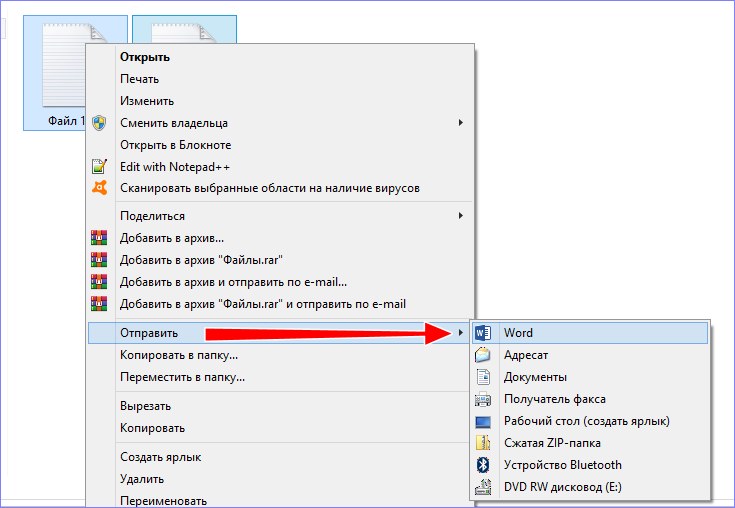The image size is (735, 508).
Task: Send to Word in the submenu
Action: (x=590, y=333)
